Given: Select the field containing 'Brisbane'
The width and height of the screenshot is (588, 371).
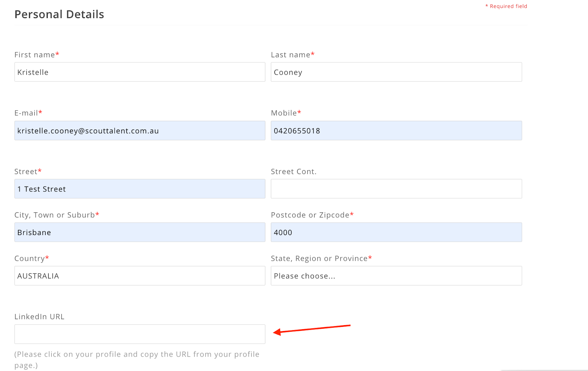Looking at the screenshot, I should (x=140, y=232).
